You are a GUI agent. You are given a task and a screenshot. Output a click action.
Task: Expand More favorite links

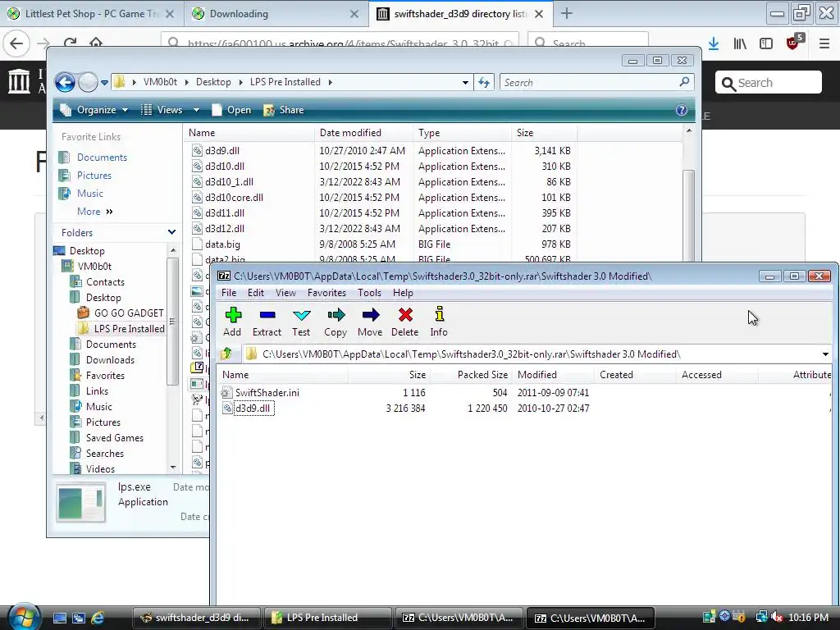coord(95,211)
